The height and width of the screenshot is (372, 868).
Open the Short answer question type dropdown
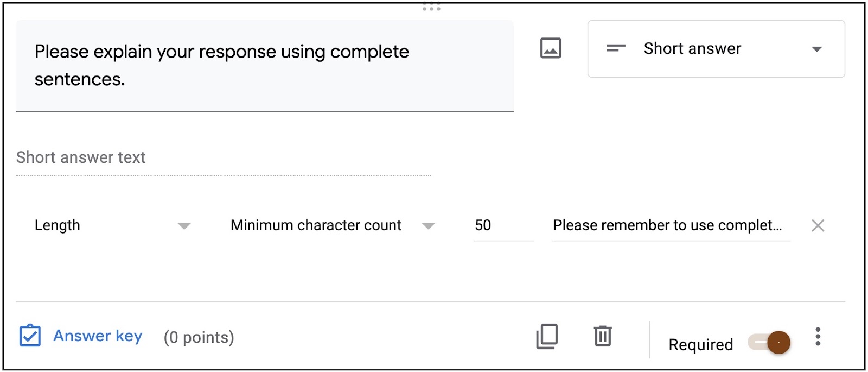[716, 48]
